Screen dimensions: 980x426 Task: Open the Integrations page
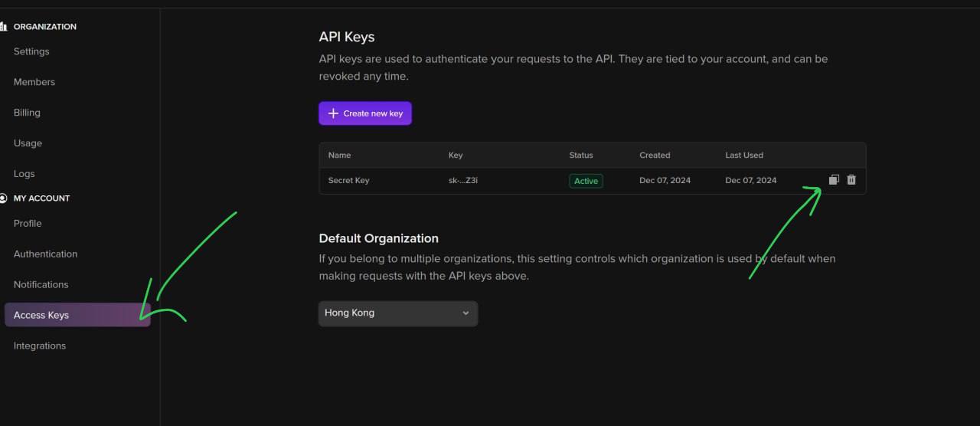[x=40, y=346]
